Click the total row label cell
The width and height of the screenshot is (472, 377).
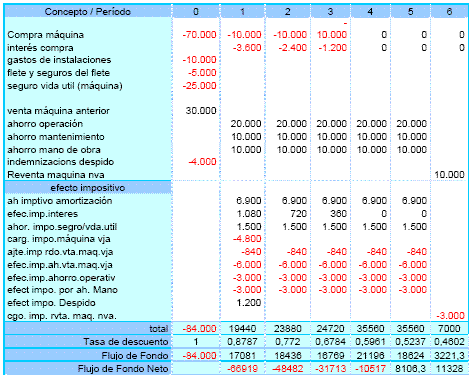88,329
